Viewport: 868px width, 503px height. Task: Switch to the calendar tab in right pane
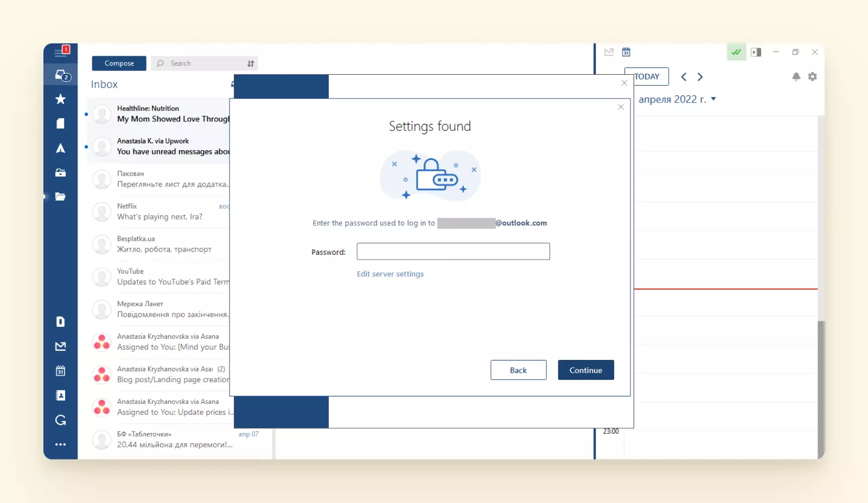click(x=626, y=52)
